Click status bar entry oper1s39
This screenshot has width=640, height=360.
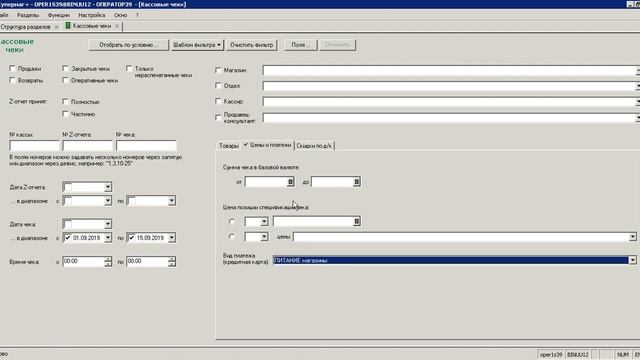tap(551, 355)
